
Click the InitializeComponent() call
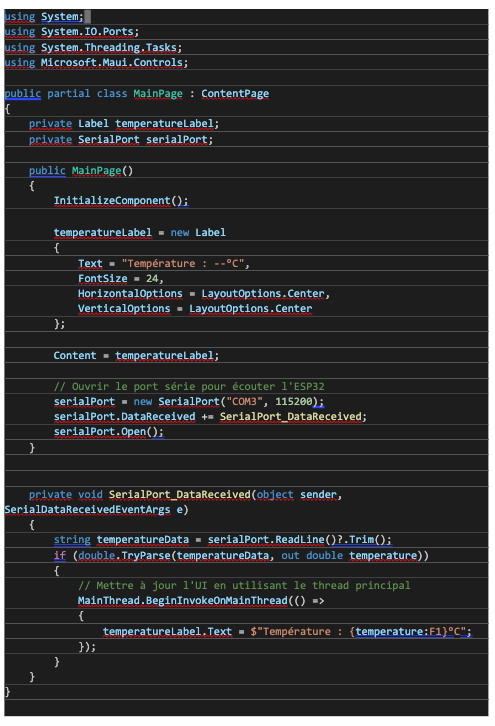tap(121, 201)
